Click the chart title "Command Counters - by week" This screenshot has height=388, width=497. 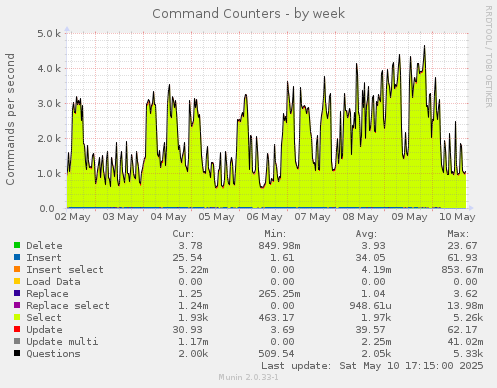tap(248, 14)
